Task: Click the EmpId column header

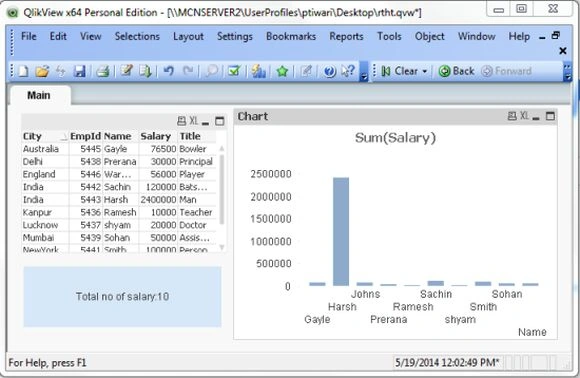Action: (85, 136)
